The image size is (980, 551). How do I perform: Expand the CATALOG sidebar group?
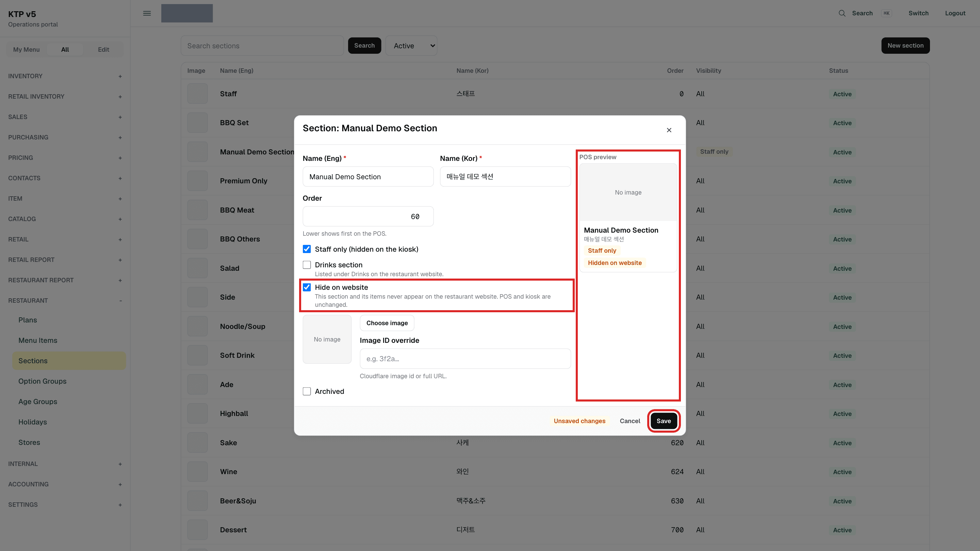65,219
